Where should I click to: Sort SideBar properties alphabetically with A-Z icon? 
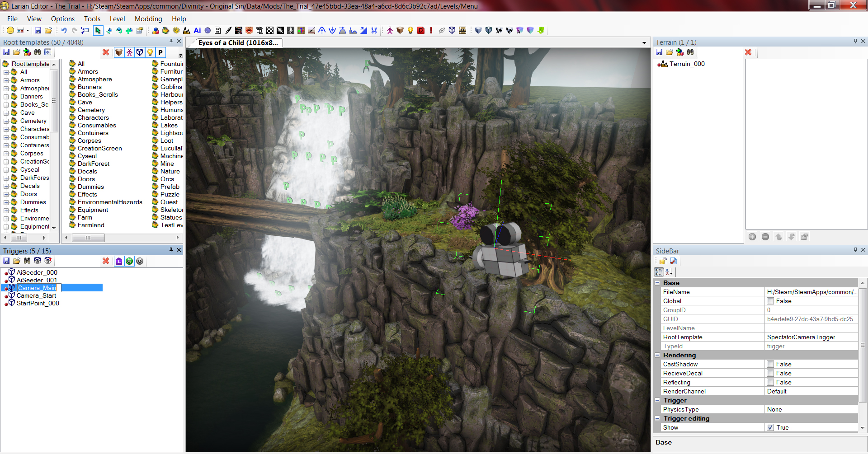point(669,272)
